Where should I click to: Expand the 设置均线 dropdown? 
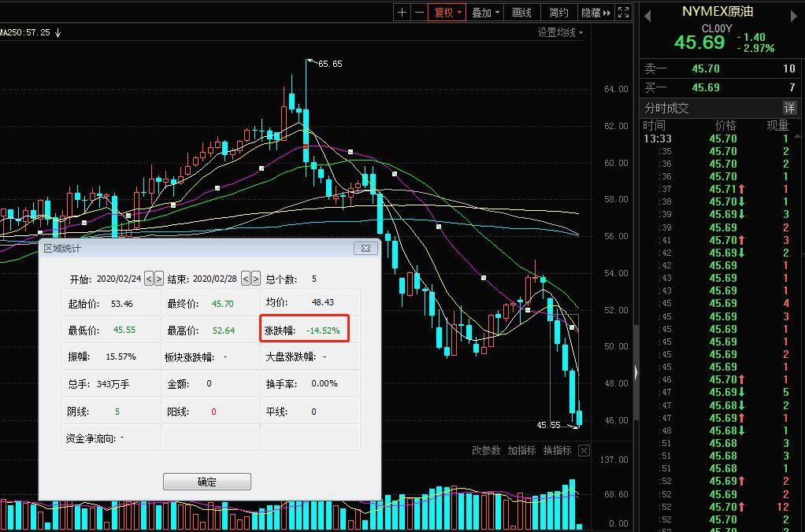(x=560, y=32)
